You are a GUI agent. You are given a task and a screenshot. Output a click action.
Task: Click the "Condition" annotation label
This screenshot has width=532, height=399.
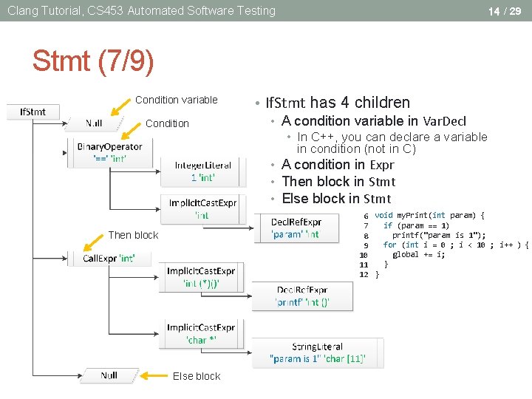(x=167, y=123)
